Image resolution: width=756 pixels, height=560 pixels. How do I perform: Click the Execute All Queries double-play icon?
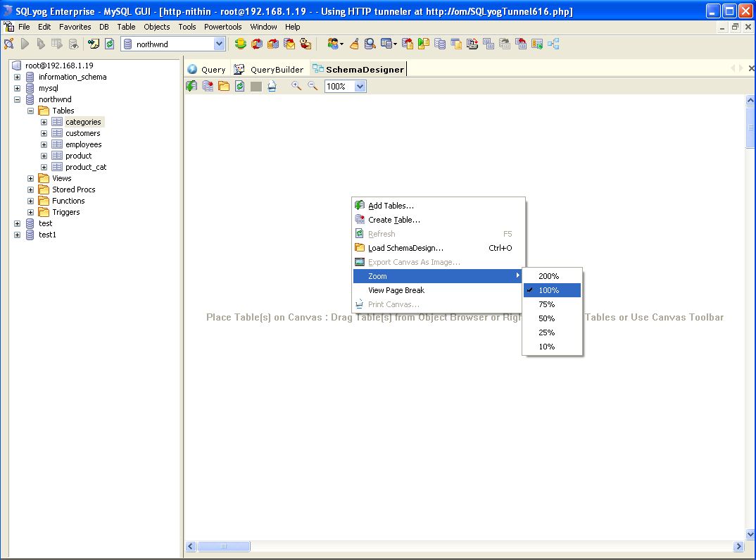pos(41,44)
